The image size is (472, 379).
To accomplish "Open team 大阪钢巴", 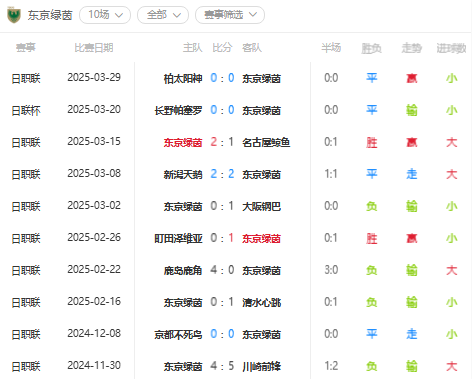I will click(261, 206).
